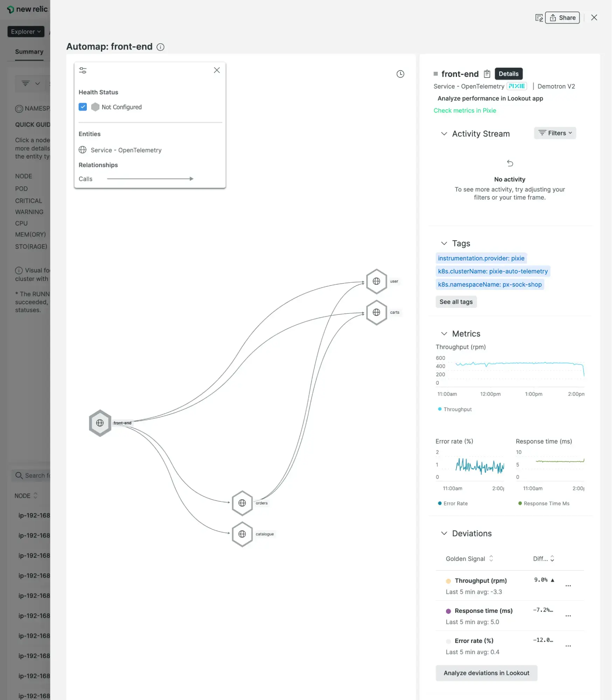Follow the Check metrics in Pixie link
Viewport: 612px width, 700px height.
(465, 110)
